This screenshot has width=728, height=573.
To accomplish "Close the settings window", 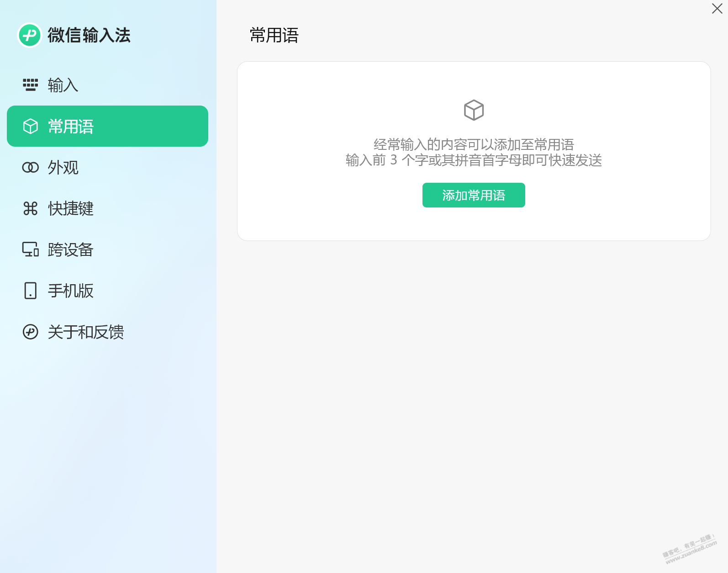I will pyautogui.click(x=717, y=9).
